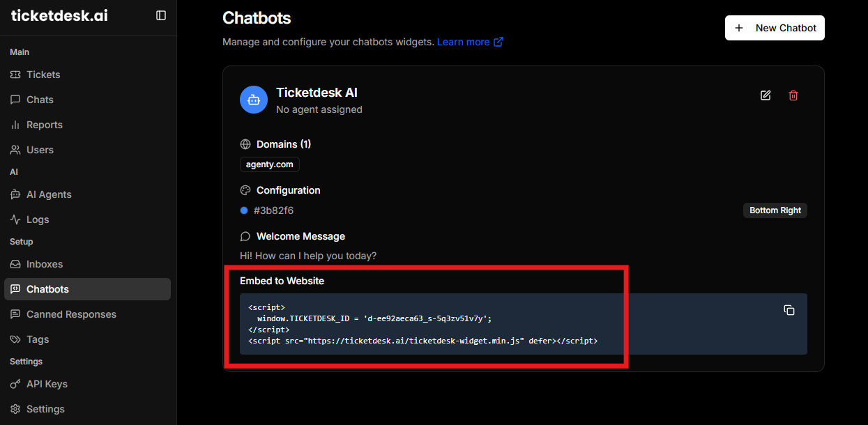
Task: Click the #3b82f6 hex value text
Action: [x=273, y=210]
